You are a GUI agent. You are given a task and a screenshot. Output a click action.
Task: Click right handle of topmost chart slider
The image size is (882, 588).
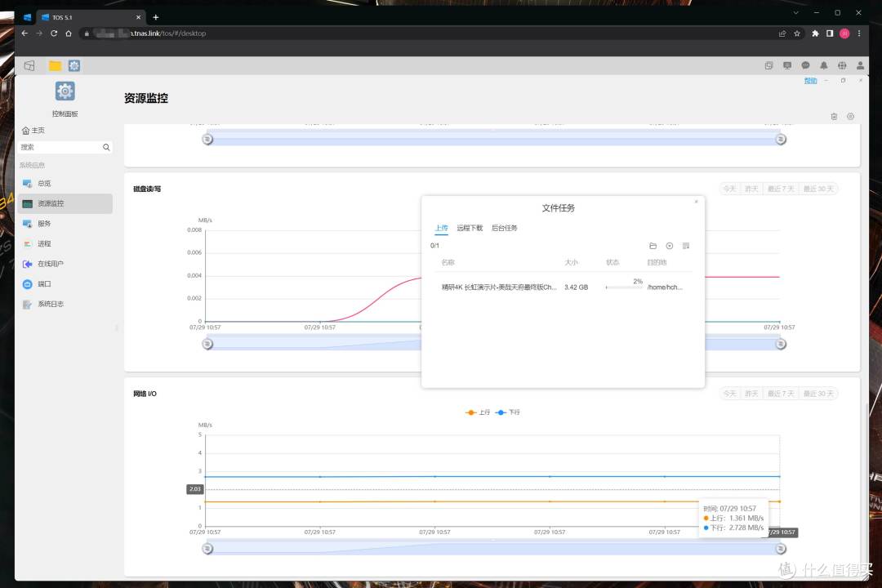pyautogui.click(x=781, y=139)
